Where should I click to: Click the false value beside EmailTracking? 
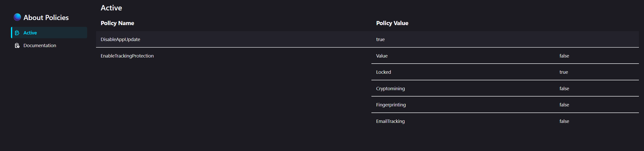point(564,121)
